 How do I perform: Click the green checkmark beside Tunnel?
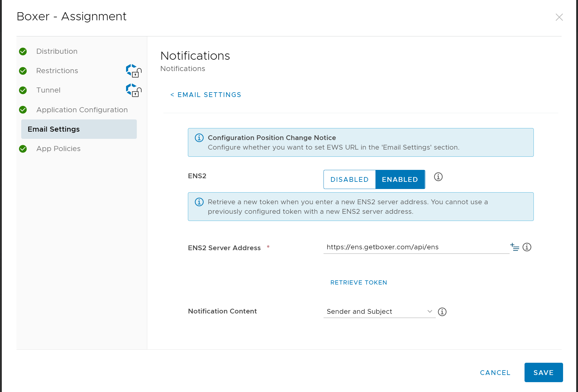23,90
